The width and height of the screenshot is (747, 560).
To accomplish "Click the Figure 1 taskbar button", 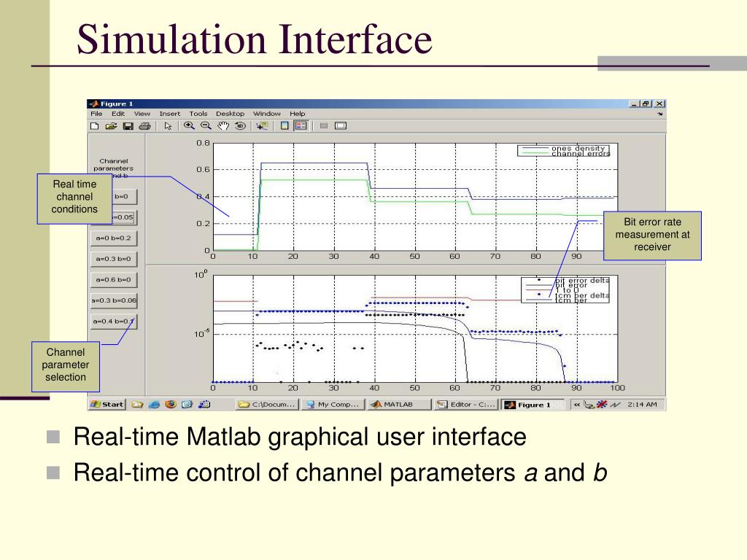I will [x=533, y=405].
